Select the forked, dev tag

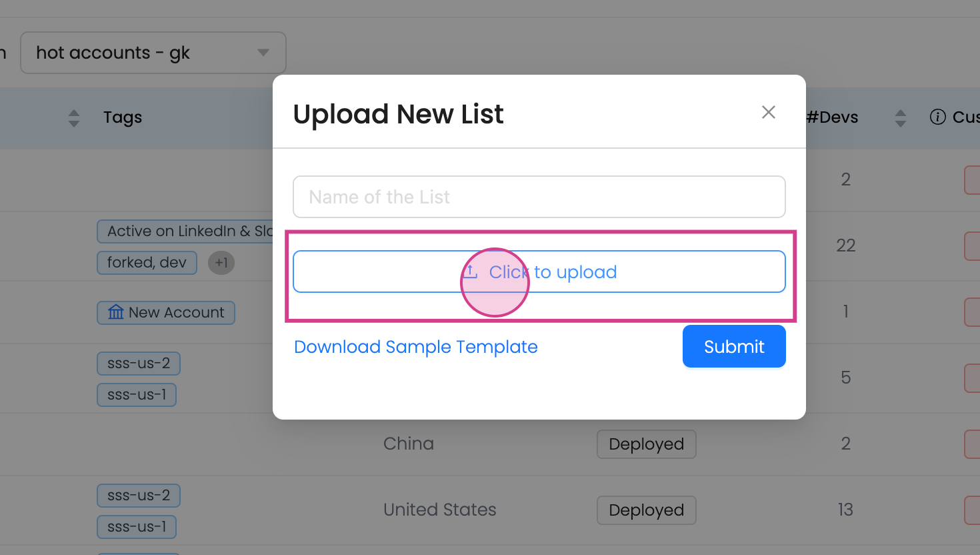pos(147,263)
